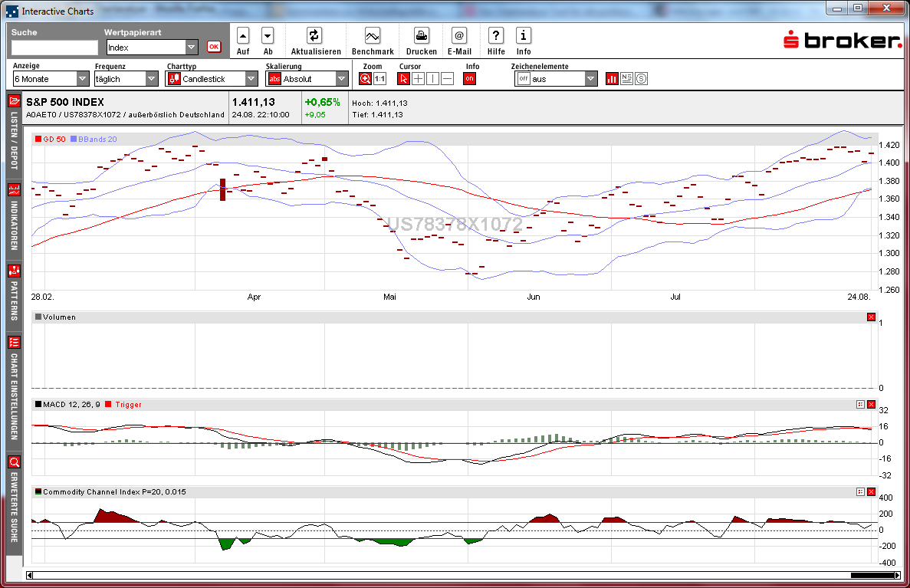Click the Tief: 1.411,13 text
The width and height of the screenshot is (910, 588).
(x=377, y=114)
